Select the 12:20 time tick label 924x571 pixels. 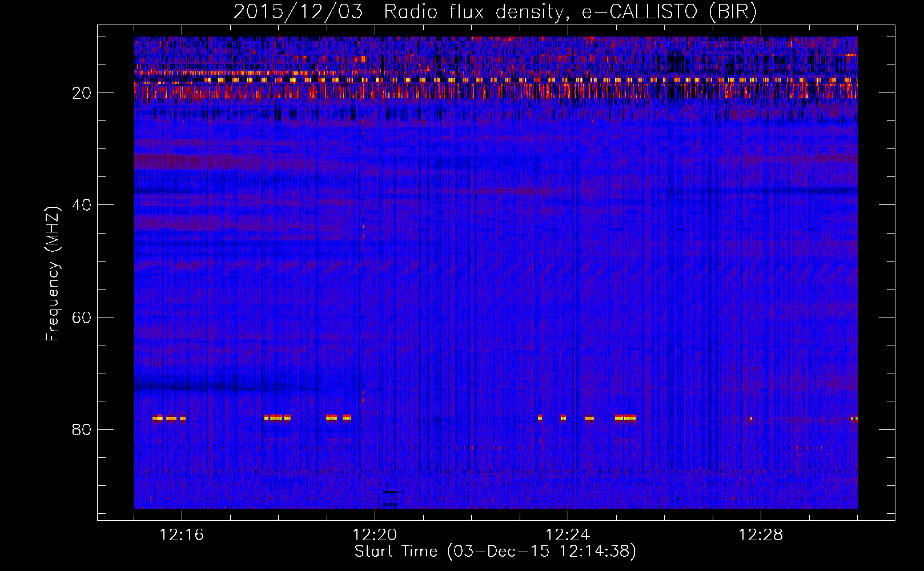(375, 535)
